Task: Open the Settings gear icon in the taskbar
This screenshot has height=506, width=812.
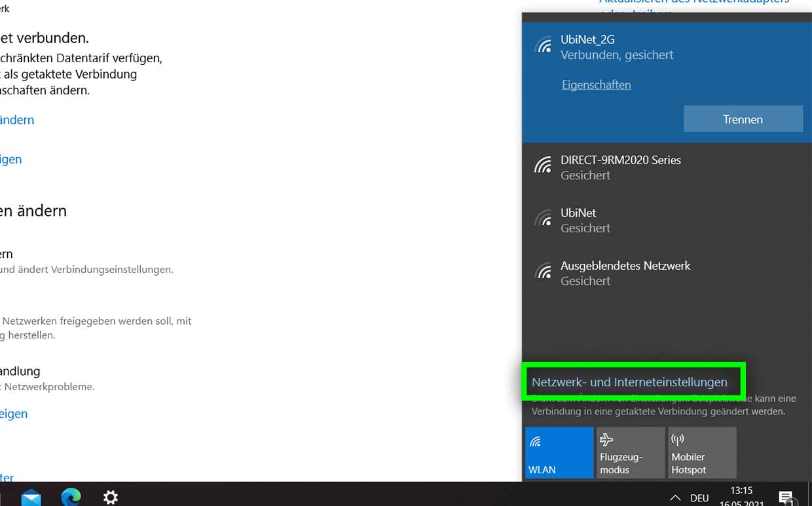Action: click(x=111, y=497)
